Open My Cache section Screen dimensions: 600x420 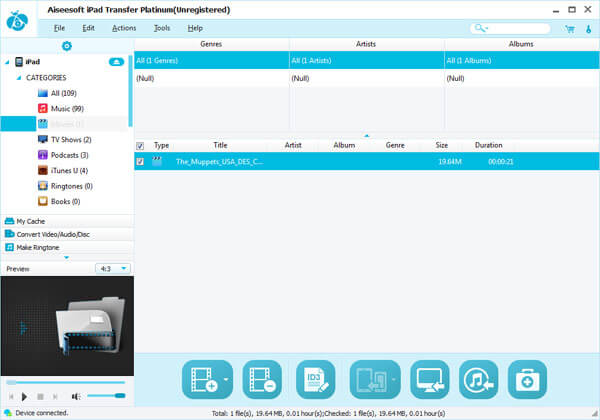click(67, 221)
